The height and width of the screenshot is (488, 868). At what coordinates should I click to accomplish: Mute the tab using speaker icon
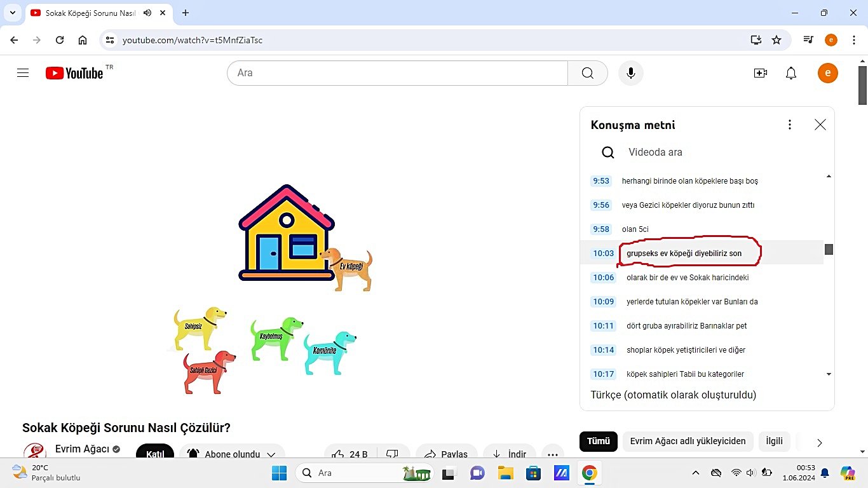coord(147,13)
